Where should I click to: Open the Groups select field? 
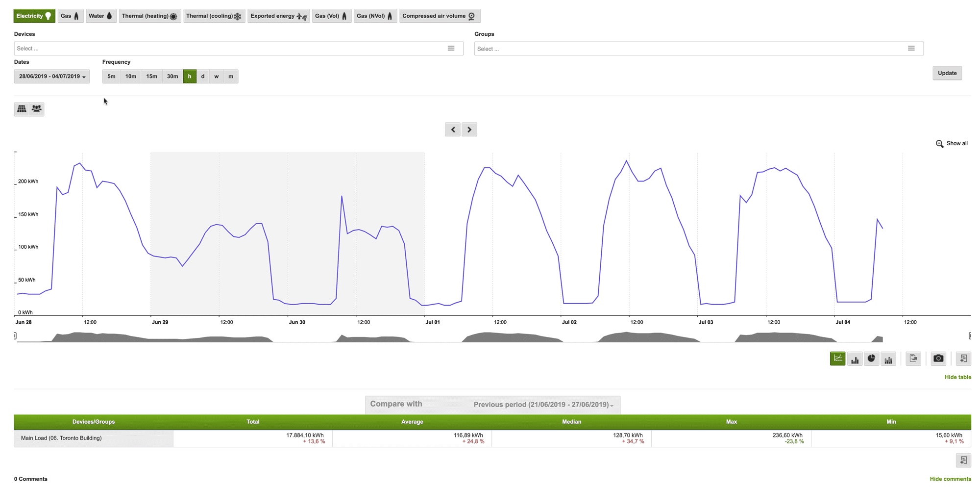point(699,49)
